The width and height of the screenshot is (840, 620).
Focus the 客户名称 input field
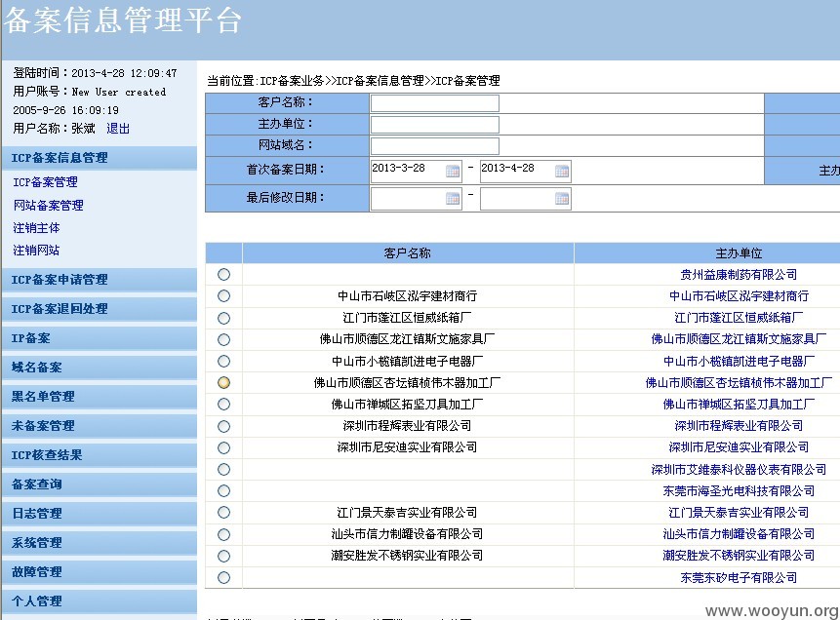click(x=434, y=103)
